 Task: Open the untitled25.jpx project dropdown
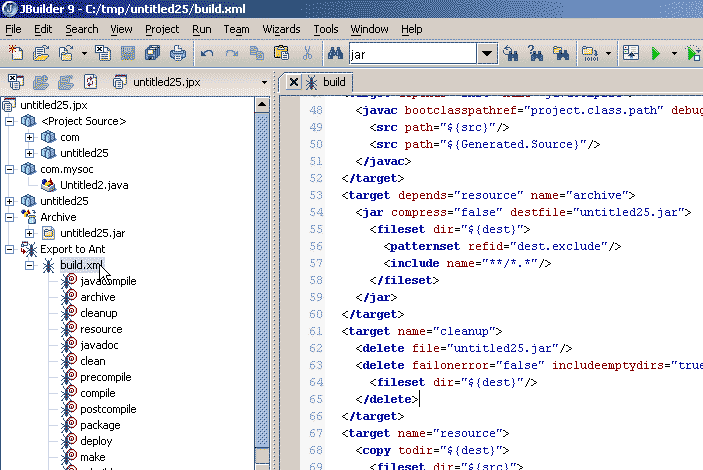pyautogui.click(x=264, y=82)
